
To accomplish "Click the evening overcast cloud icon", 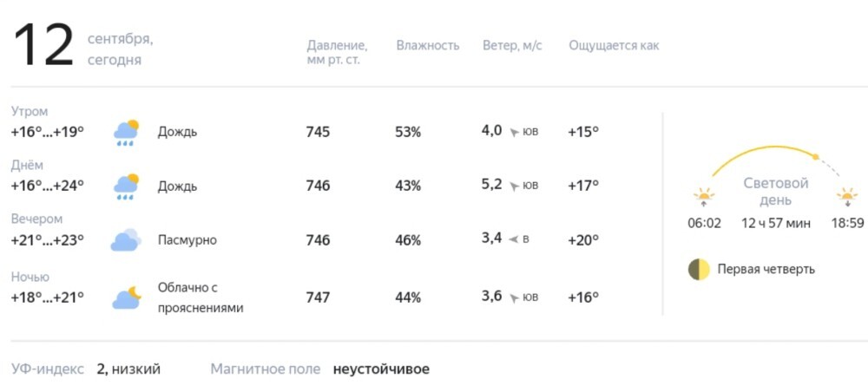I will 126,240.
